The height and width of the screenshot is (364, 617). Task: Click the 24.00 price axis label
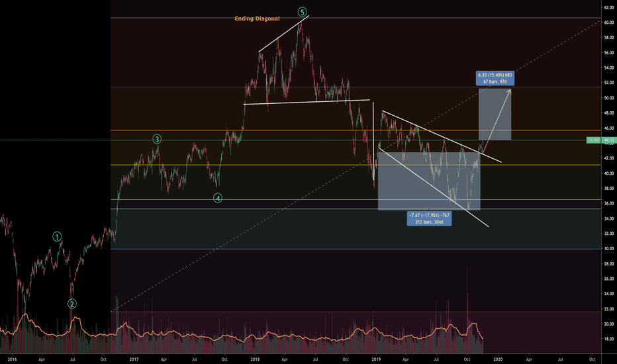point(609,294)
